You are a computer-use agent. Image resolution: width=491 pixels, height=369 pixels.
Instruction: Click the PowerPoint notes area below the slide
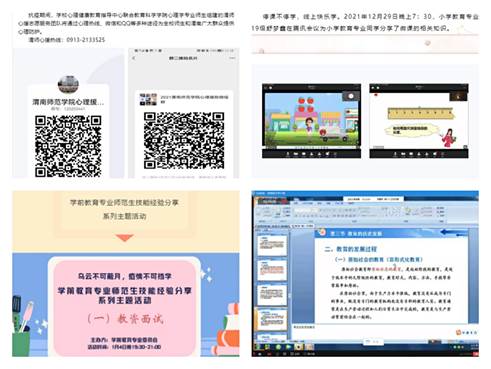click(x=373, y=331)
